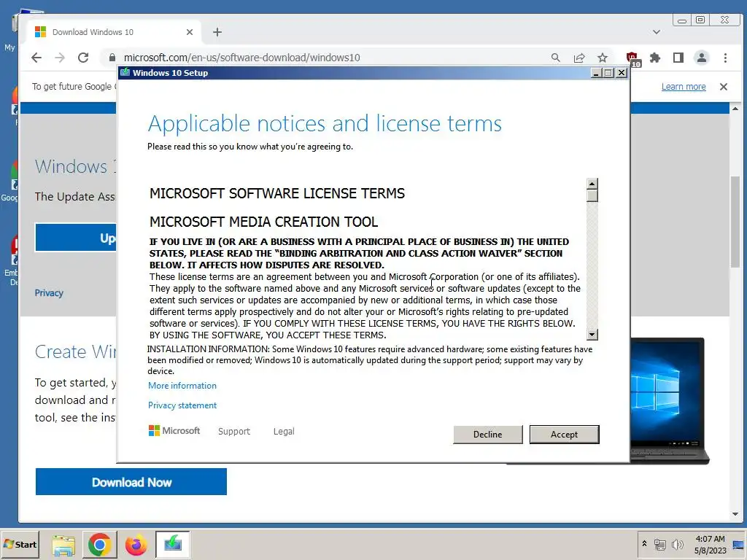The height and width of the screenshot is (560, 747).
Task: Toggle the Chrome side panel icon
Action: [x=678, y=58]
